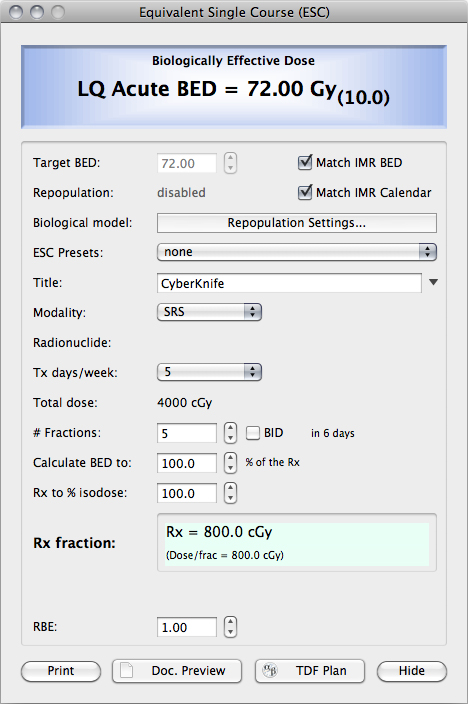Screen dimensions: 468x704
Task: Click the Rx to % isodose field
Action: point(187,493)
